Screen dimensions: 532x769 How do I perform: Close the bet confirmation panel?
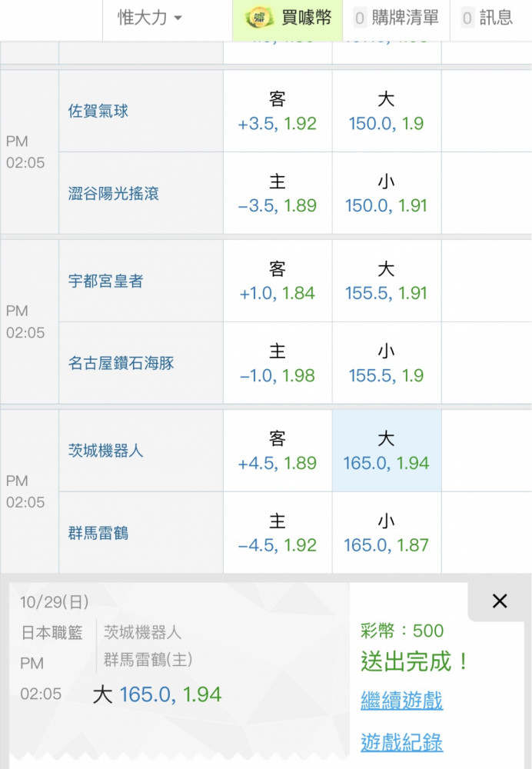(499, 601)
